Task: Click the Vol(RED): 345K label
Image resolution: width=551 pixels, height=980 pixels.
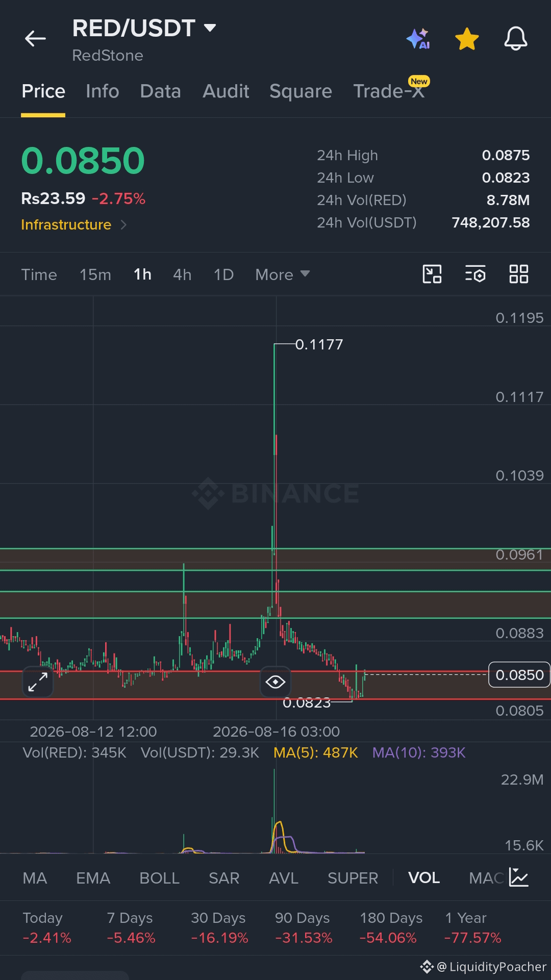Action: click(74, 752)
